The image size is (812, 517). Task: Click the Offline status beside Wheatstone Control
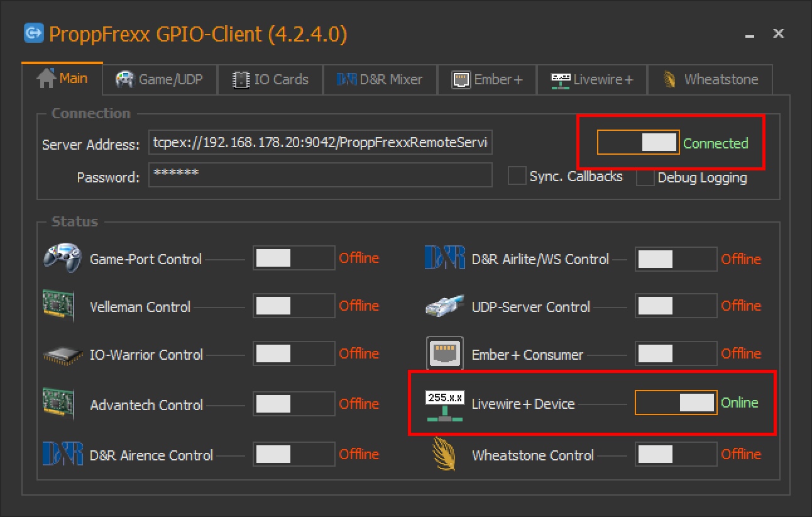pyautogui.click(x=741, y=454)
